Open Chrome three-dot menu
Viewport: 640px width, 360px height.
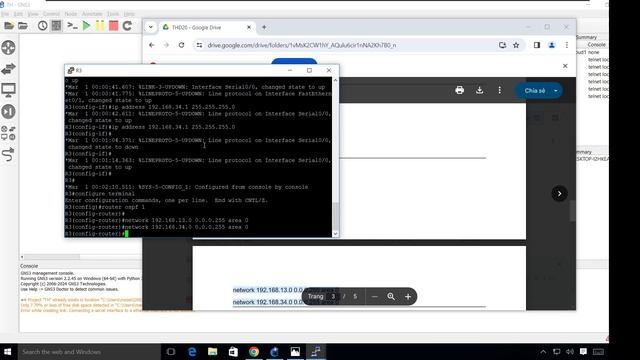(567, 45)
